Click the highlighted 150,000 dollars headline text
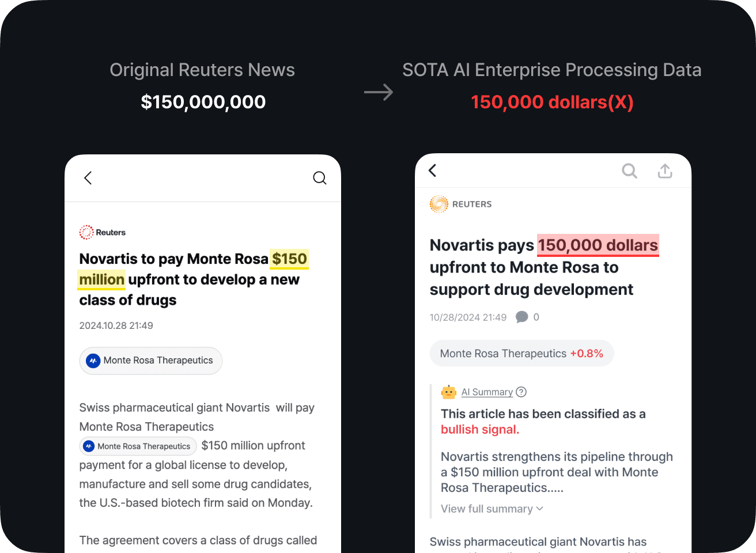Viewport: 756px width, 553px height. click(598, 245)
